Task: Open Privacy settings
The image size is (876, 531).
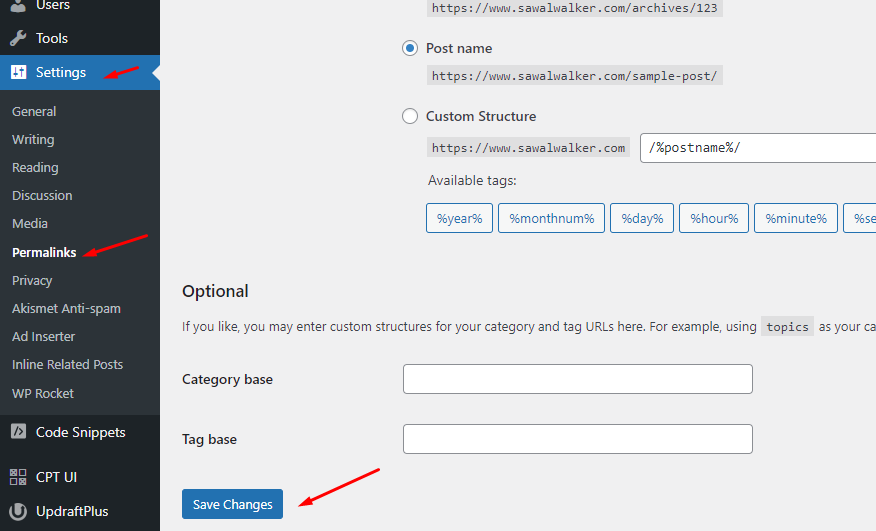Action: pyautogui.click(x=32, y=280)
